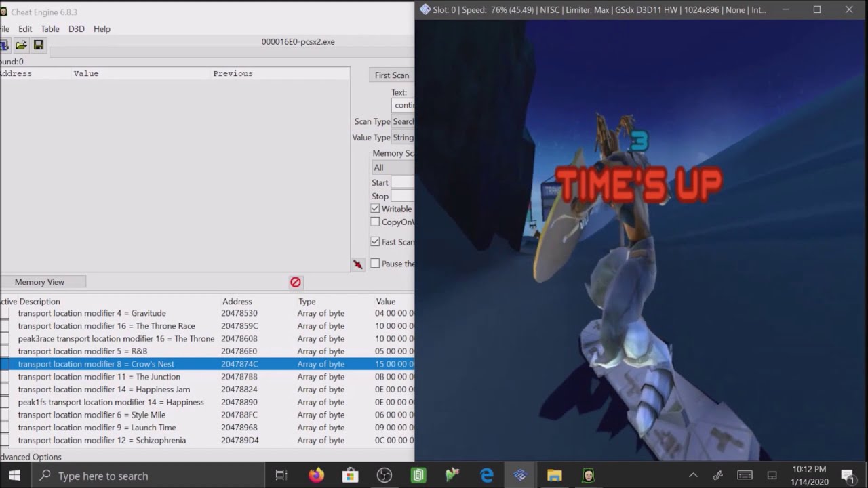Open the Windows Start menu
Screen dimensions: 868x488
tap(15, 476)
